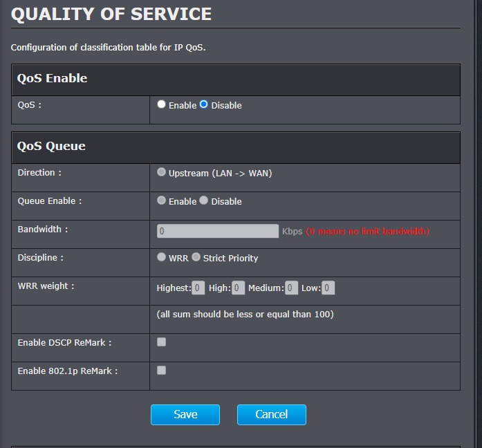Click the QoS Enable section header
This screenshot has height=448, width=482.
click(53, 78)
